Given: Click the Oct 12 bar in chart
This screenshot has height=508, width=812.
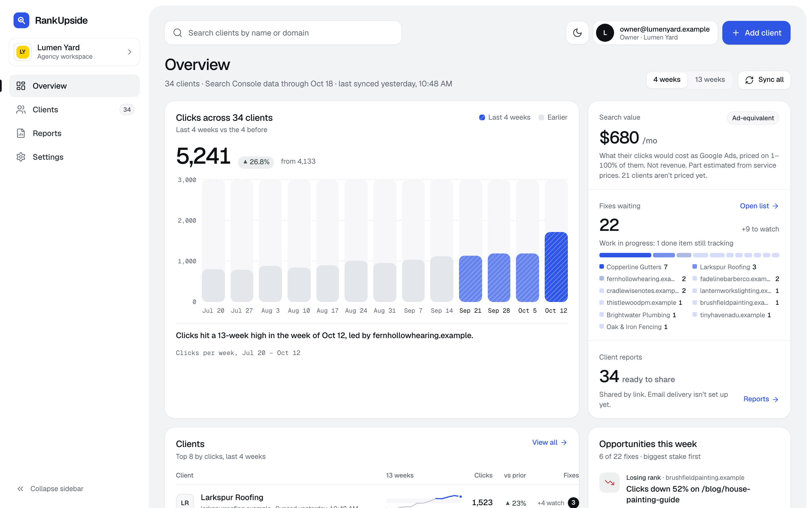Looking at the screenshot, I should coord(556,267).
